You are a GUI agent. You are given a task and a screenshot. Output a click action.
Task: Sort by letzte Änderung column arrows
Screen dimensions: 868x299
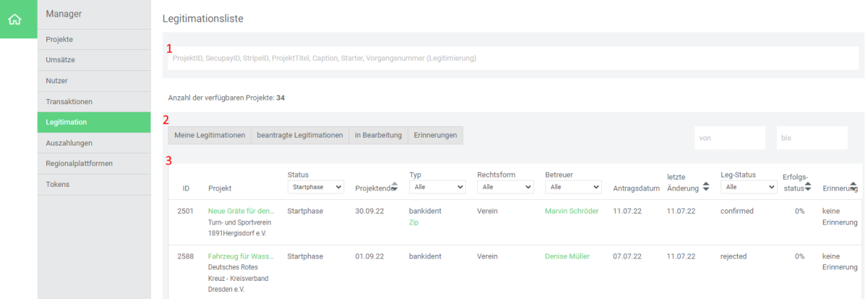[x=705, y=187]
